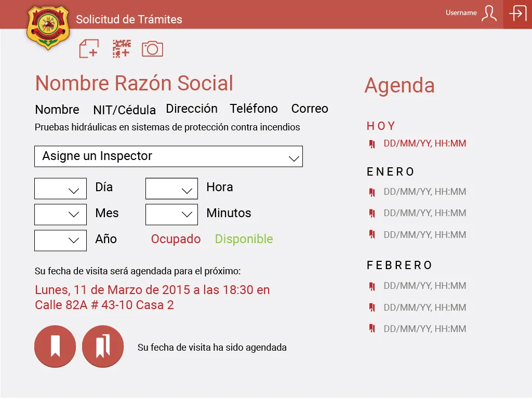Viewport: 532px width, 399px height.
Task: Click the single bookmark round button
Action: (x=55, y=347)
